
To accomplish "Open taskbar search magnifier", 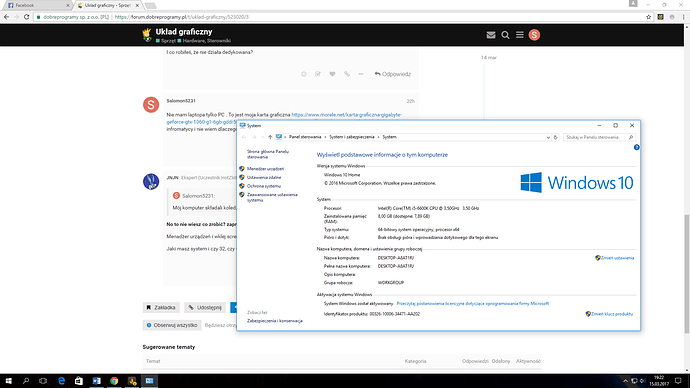I will (26, 381).
